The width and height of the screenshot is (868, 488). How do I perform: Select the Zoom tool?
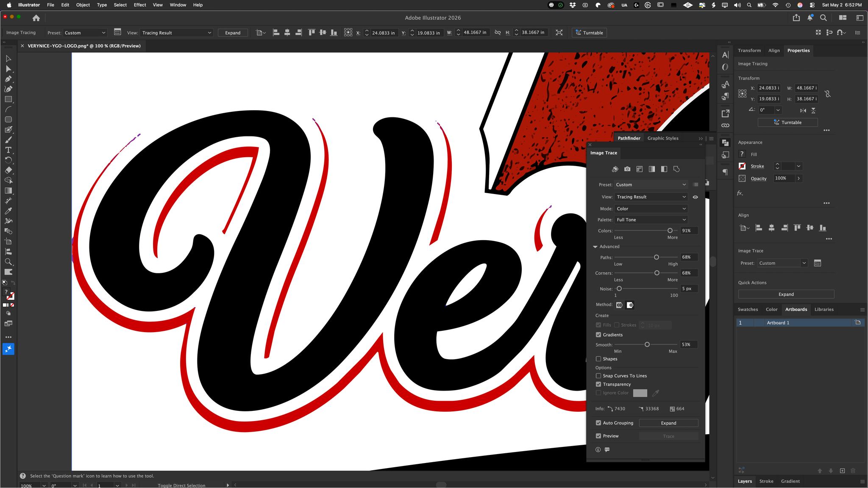pyautogui.click(x=8, y=262)
